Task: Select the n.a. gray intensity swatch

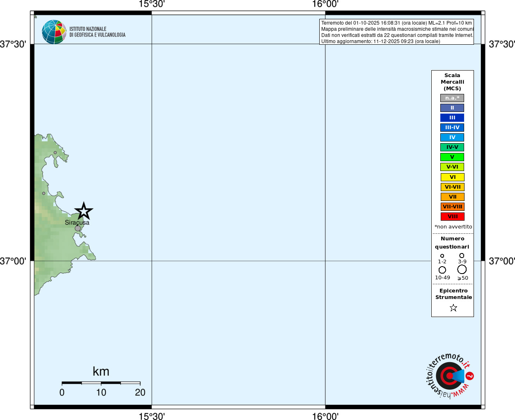Action: [452, 98]
